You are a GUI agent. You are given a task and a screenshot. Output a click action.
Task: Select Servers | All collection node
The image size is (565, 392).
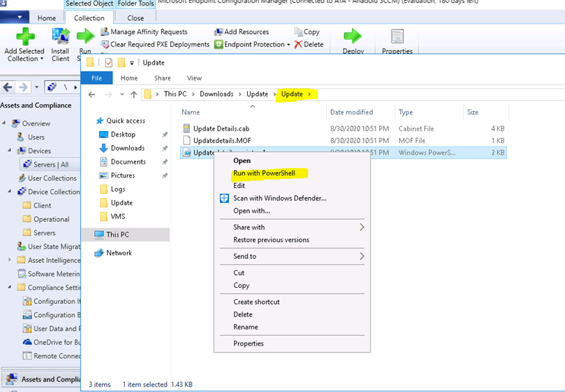pos(51,164)
